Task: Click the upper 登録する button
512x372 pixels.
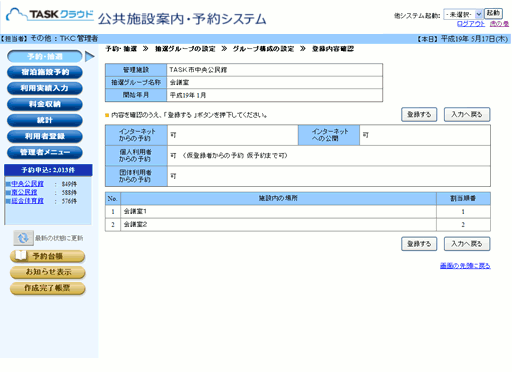Action: point(419,115)
